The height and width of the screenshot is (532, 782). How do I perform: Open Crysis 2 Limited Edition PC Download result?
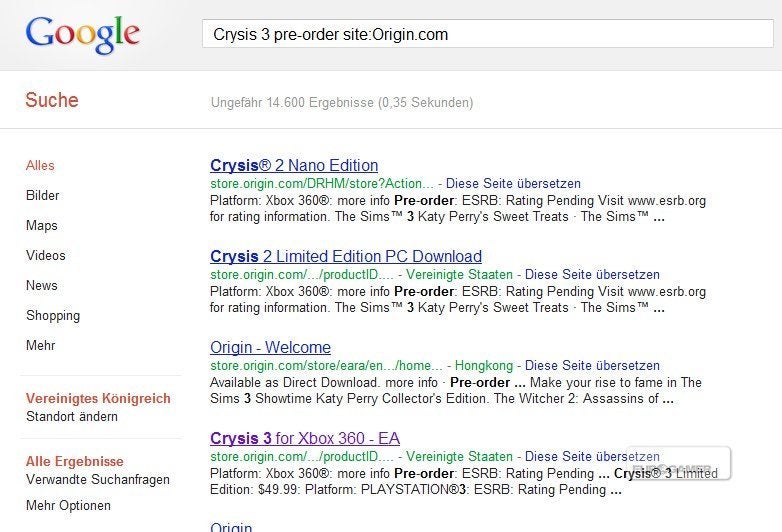pos(346,256)
